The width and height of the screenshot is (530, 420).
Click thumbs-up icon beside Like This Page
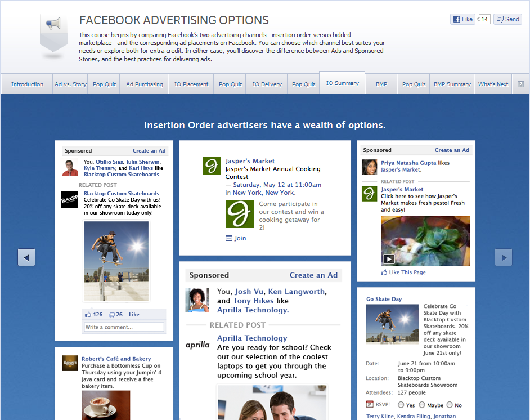pos(384,272)
